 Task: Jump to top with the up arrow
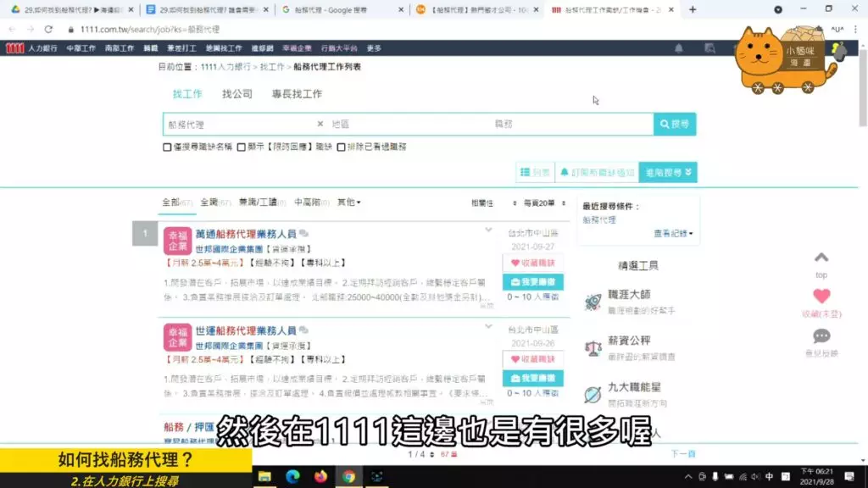pyautogui.click(x=821, y=258)
